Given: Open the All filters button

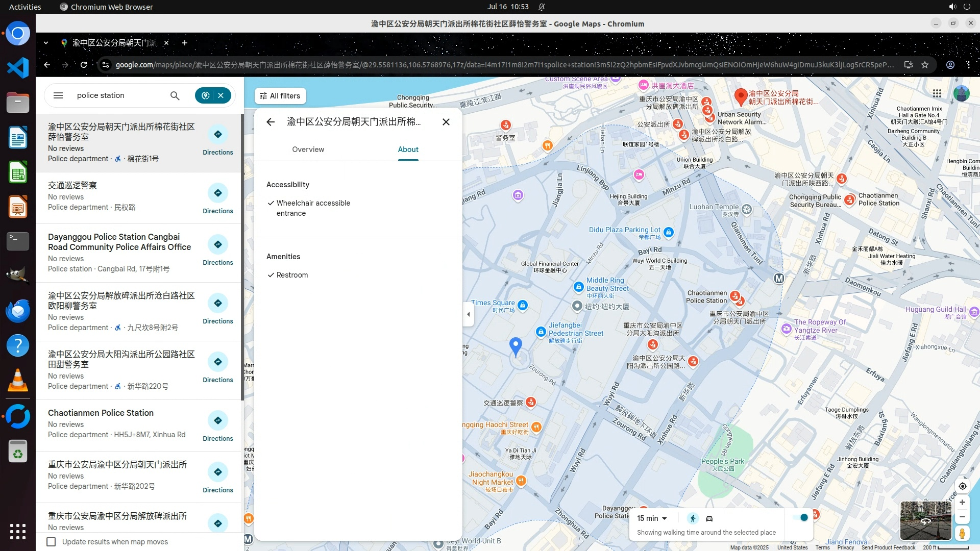Looking at the screenshot, I should (x=280, y=96).
